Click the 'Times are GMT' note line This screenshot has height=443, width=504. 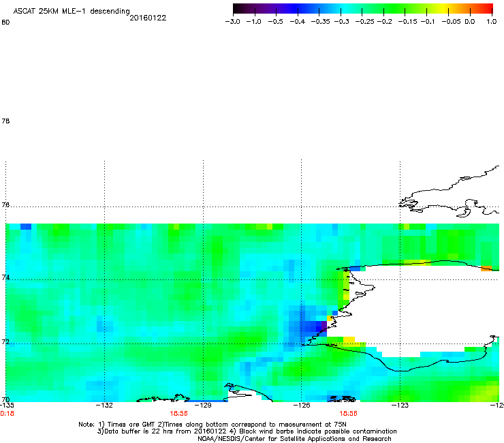coord(212,425)
